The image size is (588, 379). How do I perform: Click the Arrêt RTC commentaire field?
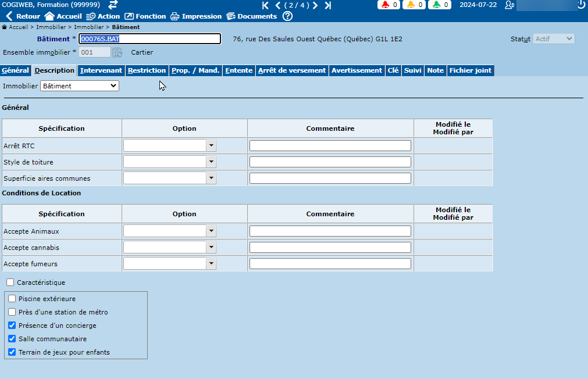[330, 145]
